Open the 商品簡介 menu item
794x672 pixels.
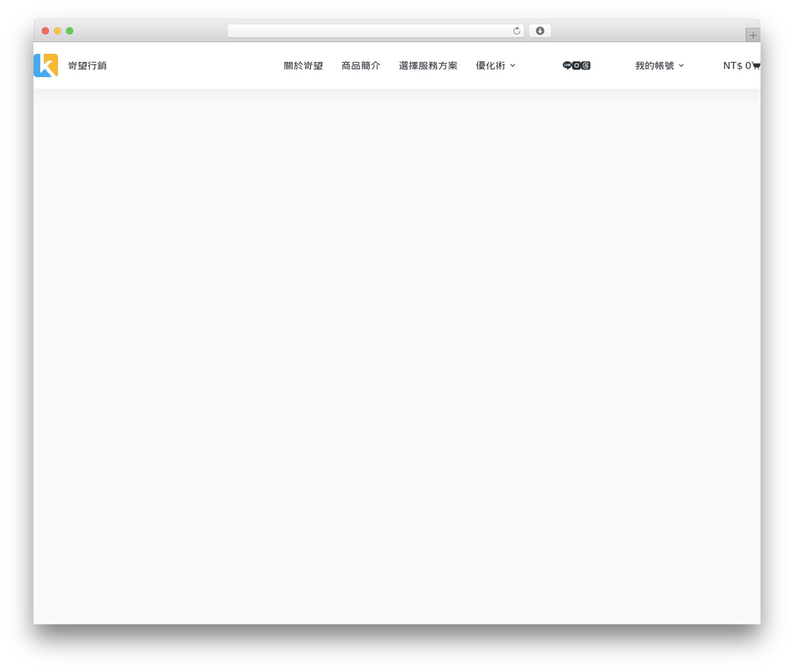click(x=361, y=66)
